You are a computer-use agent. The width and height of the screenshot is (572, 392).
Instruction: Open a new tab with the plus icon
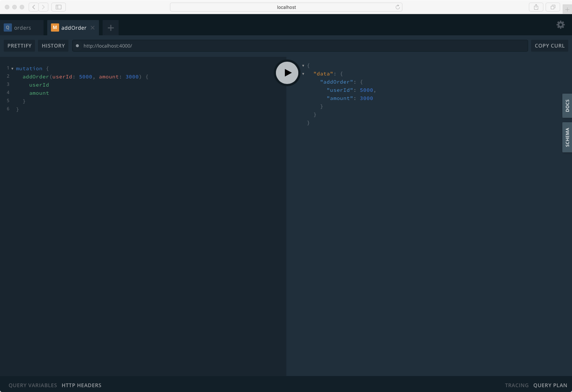tap(110, 27)
